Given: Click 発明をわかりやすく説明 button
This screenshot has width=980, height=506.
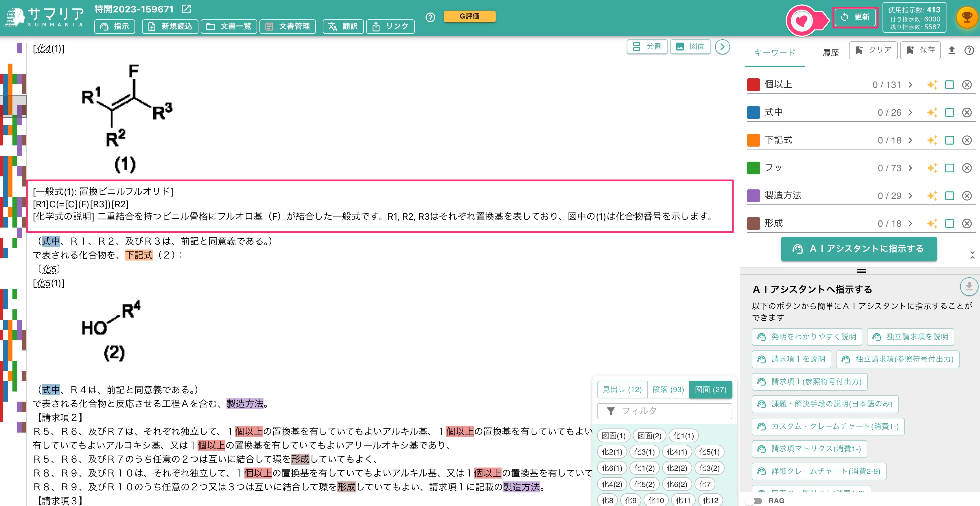Looking at the screenshot, I should pyautogui.click(x=806, y=337).
